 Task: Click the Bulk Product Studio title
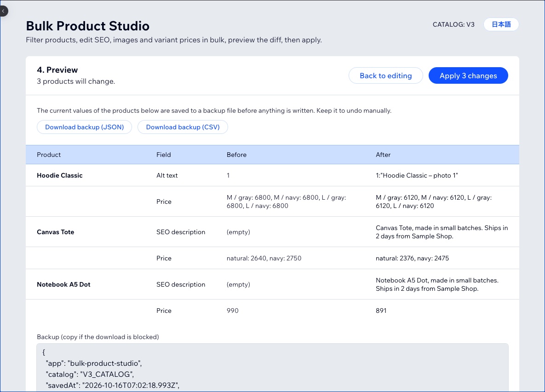pyautogui.click(x=87, y=26)
